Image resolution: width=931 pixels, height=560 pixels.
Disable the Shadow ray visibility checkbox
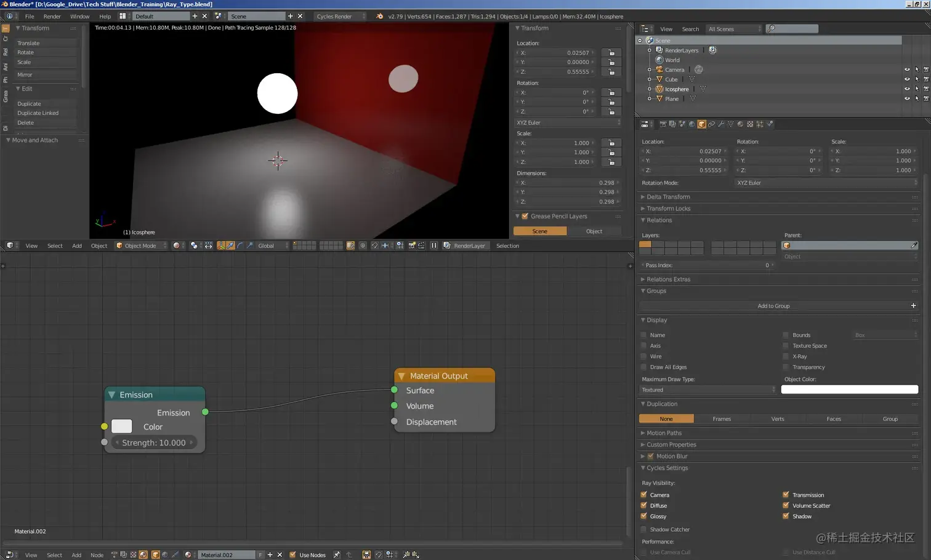786,516
